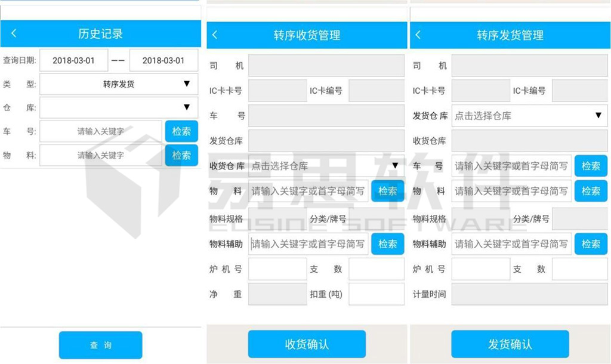Click 检索 for 物料辅助 on receiving screen
This screenshot has height=364, width=611.
(388, 243)
